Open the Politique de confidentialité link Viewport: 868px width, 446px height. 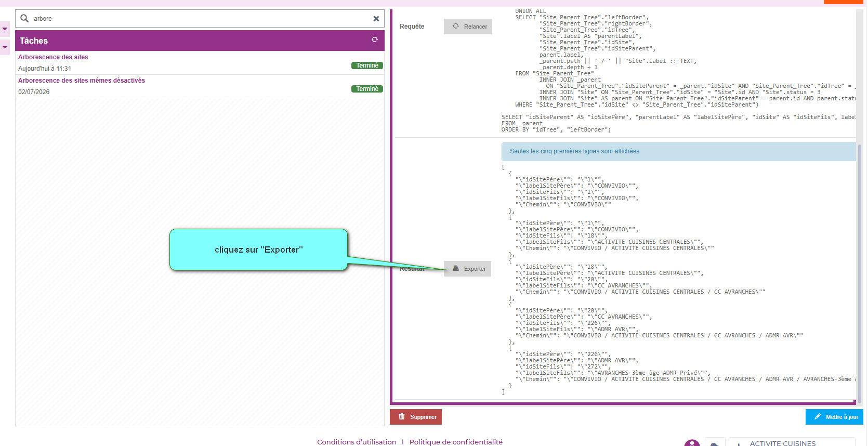[x=456, y=442]
